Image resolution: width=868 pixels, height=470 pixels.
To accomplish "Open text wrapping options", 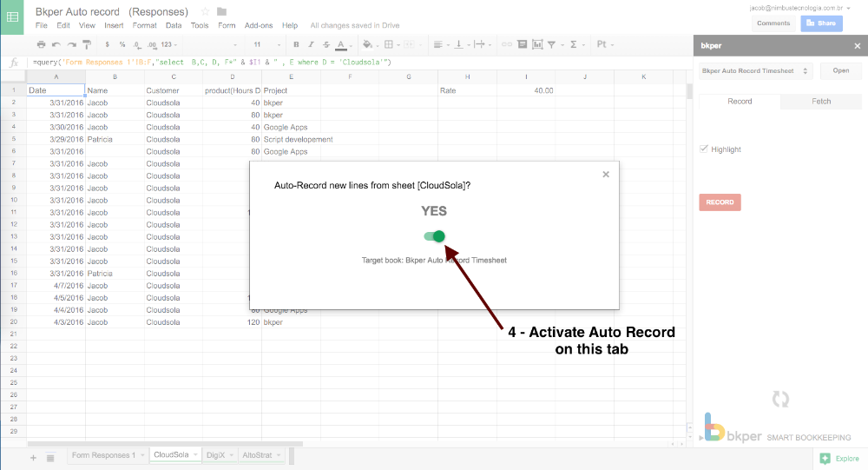I will pyautogui.click(x=479, y=44).
